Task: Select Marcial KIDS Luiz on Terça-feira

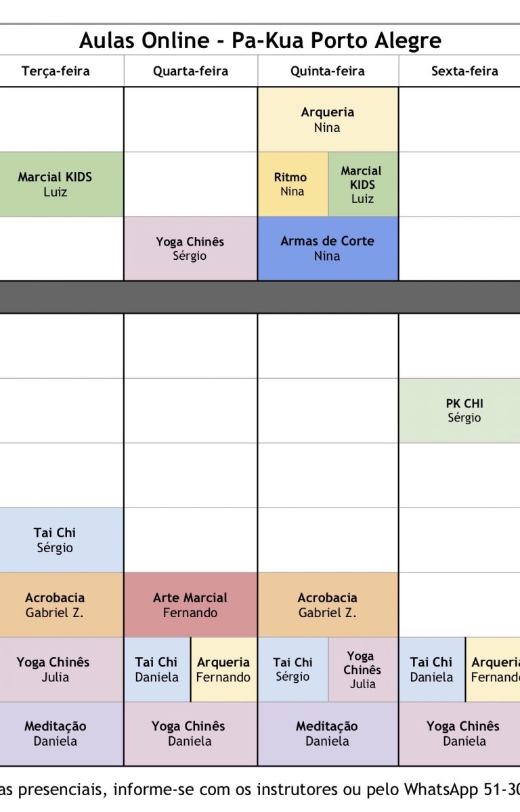Action: coord(56,184)
